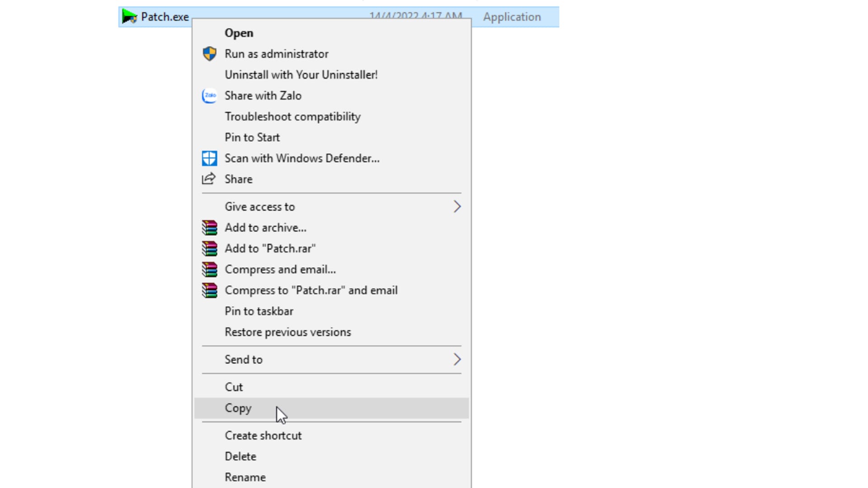Choose Uninstall with Your Uninstaller!
Image resolution: width=868 pixels, height=488 pixels.
tap(301, 75)
